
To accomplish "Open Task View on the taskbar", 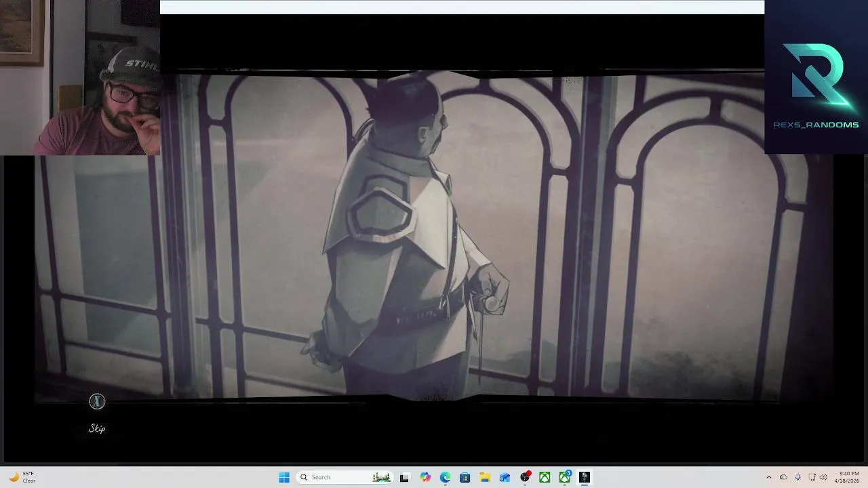I will pos(404,477).
